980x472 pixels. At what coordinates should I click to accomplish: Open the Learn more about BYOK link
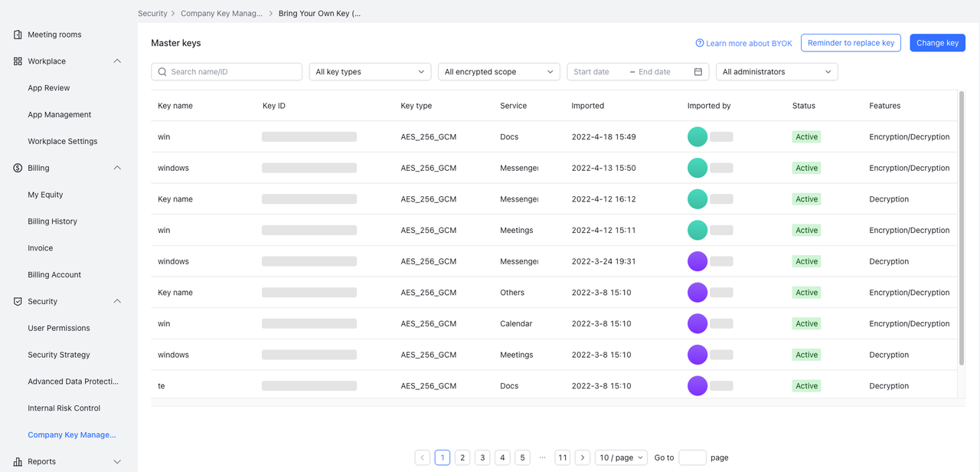click(x=749, y=43)
